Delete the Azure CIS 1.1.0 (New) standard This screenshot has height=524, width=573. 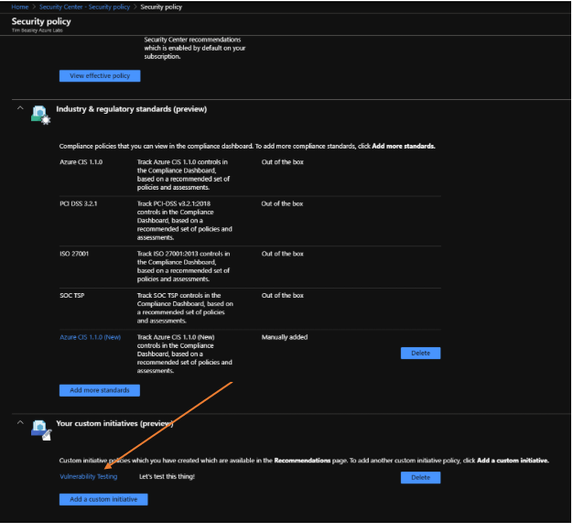click(x=421, y=353)
